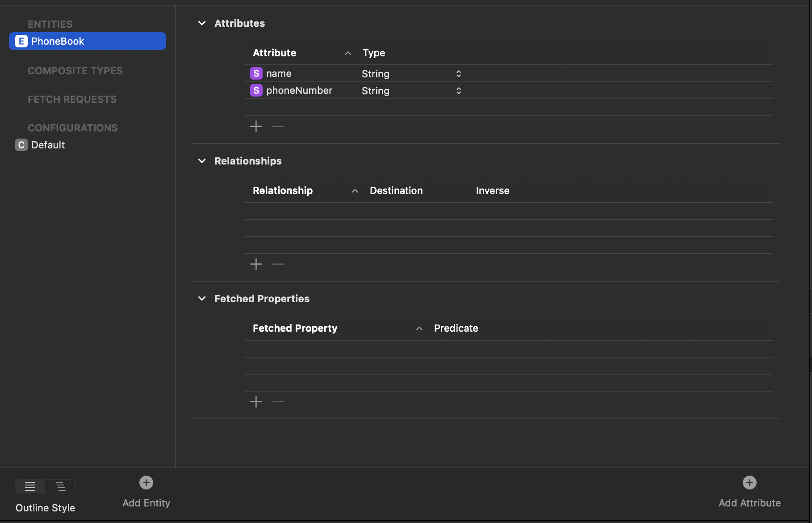This screenshot has height=523, width=812.
Task: Sort by Relationship column header
Action: (283, 190)
